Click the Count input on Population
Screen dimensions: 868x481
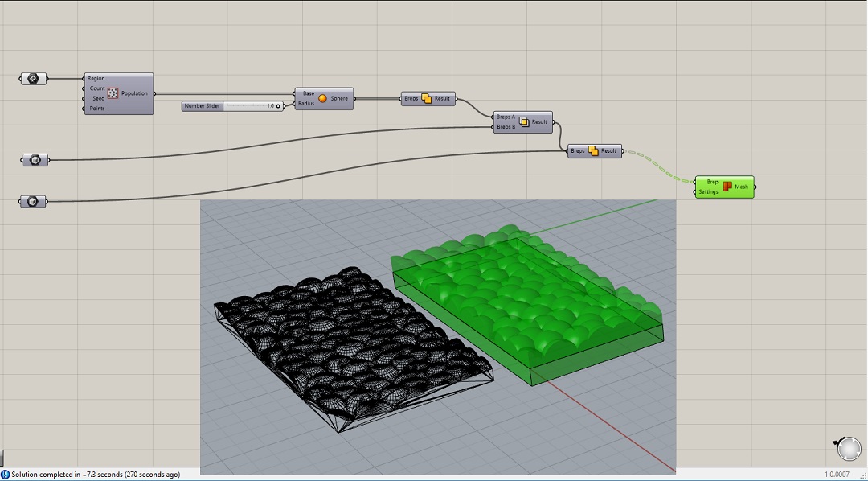pyautogui.click(x=97, y=88)
